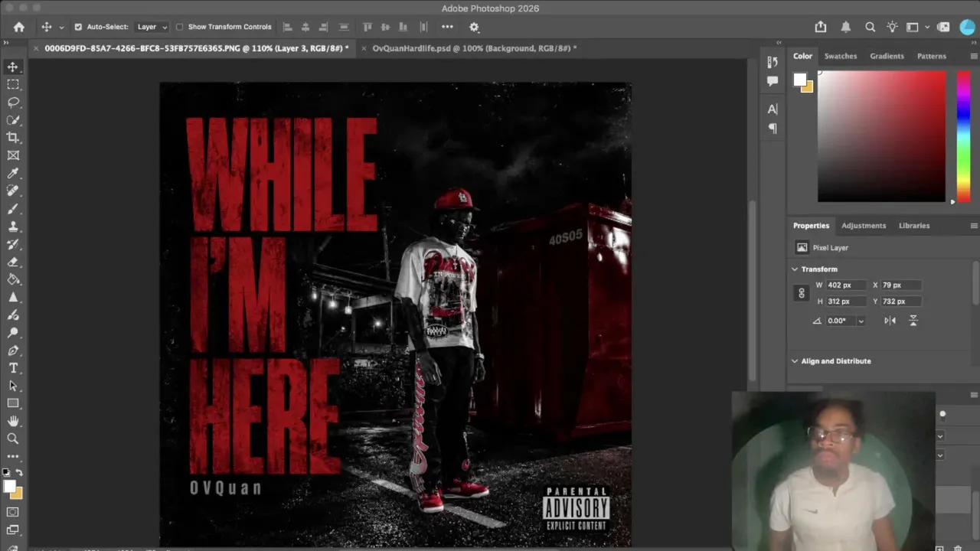The width and height of the screenshot is (980, 551).
Task: Select the Brush tool
Action: [13, 209]
